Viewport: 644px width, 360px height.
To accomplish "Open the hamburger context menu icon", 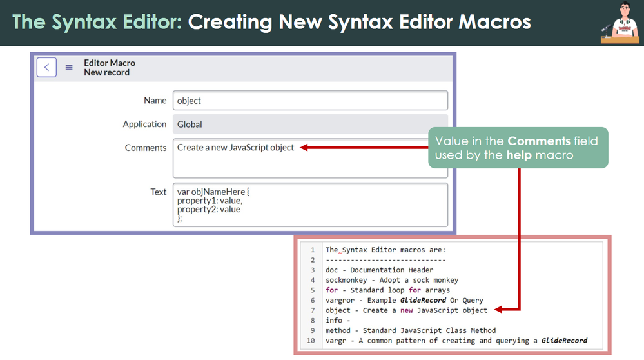I will (x=69, y=67).
